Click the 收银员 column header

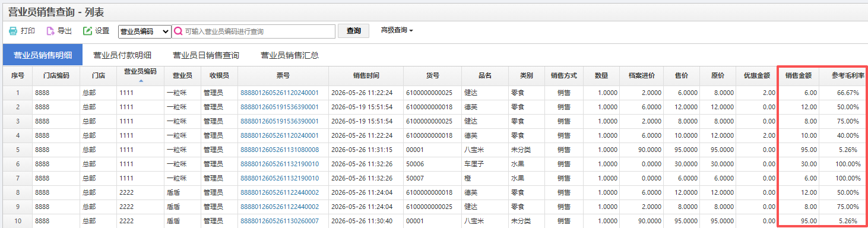click(219, 76)
